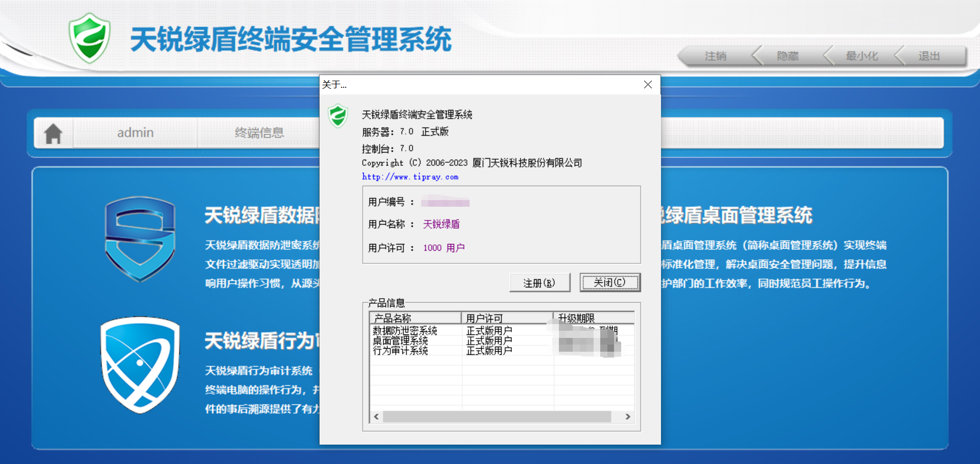Viewport: 980px width, 464px height.
Task: Select the 数据防泄密系统 row
Action: 502,331
